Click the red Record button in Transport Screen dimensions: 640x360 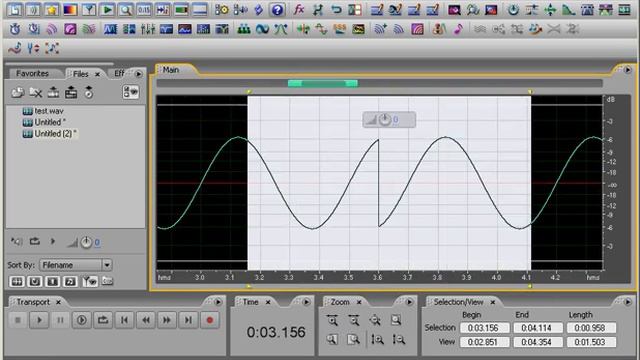(210, 320)
